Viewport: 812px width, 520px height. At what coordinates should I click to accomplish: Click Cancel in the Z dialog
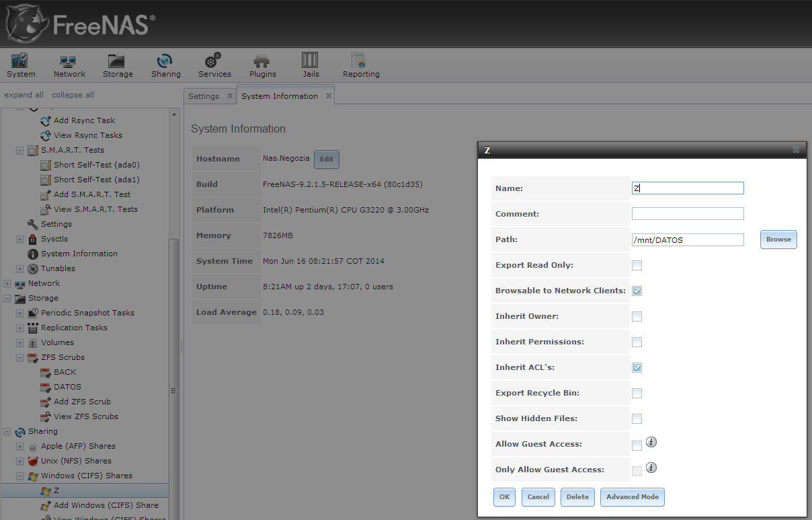point(538,497)
